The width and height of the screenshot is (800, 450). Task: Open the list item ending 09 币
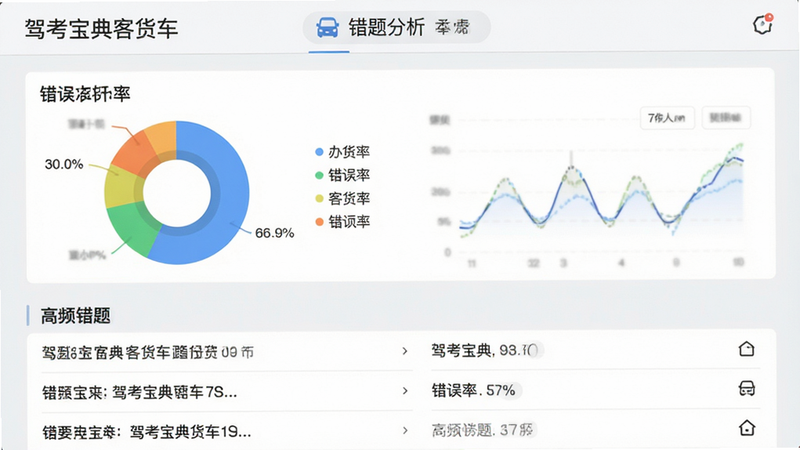[x=227, y=352]
